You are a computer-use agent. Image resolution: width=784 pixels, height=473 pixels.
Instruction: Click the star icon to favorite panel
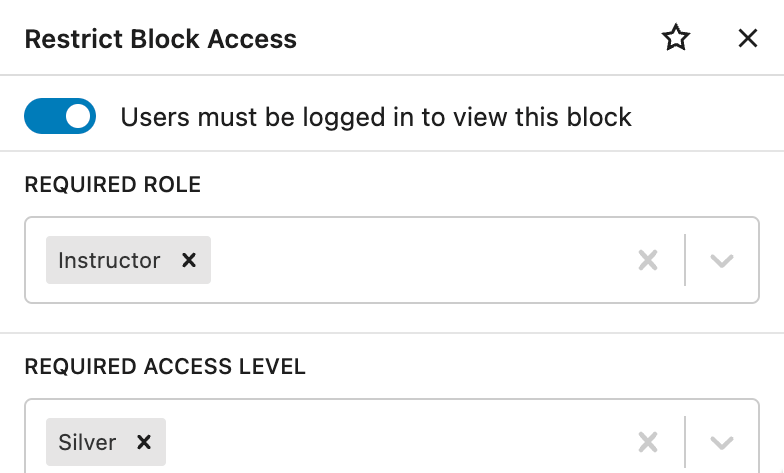coord(677,39)
